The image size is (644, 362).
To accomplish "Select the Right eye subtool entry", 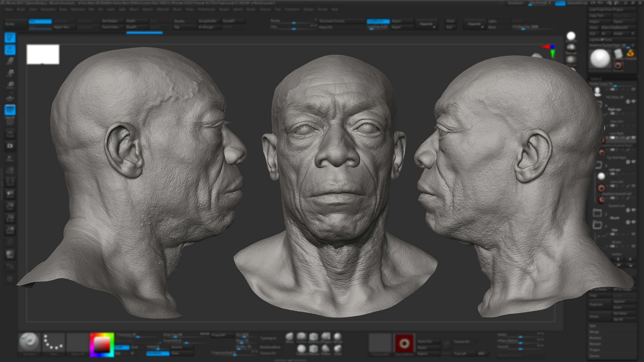I will 615,109.
